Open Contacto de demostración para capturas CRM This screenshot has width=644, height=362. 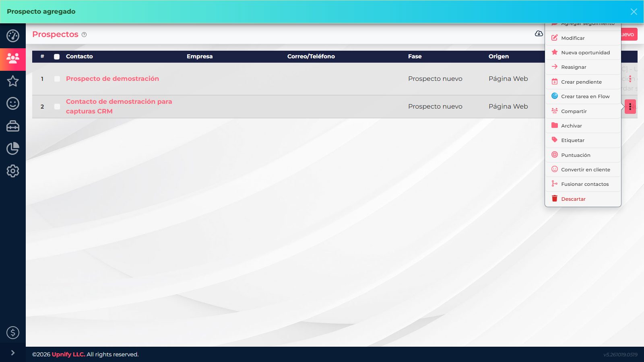click(119, 106)
